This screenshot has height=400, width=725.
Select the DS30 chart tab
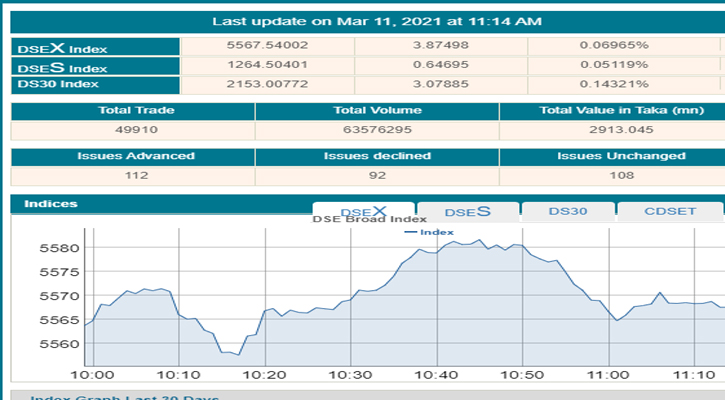tap(566, 211)
